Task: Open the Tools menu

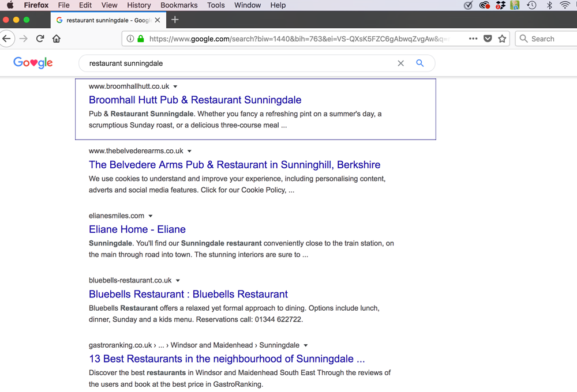Action: [x=216, y=5]
